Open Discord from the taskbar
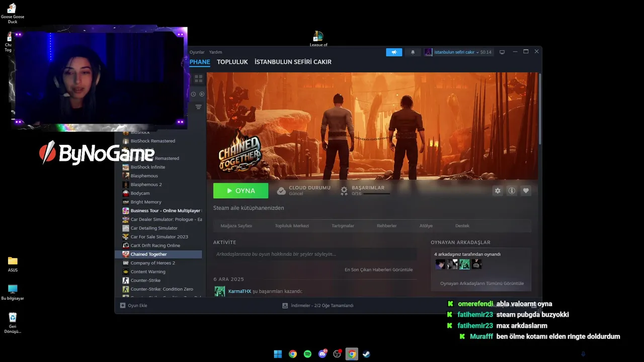 click(323, 354)
